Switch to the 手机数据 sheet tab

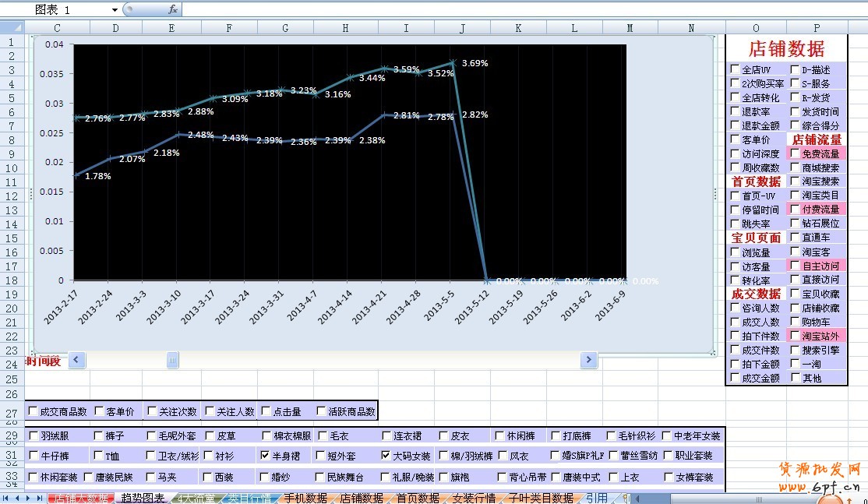tap(305, 498)
